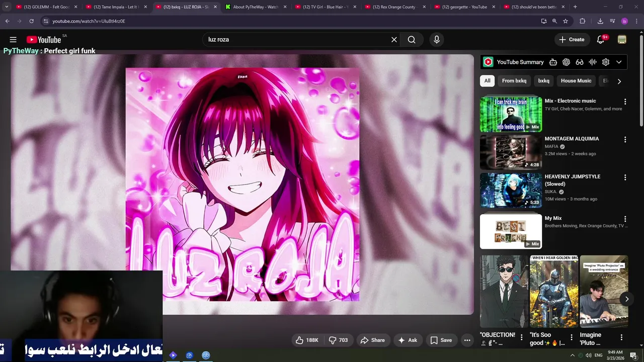Open the YouTube guide hamburger menu
The width and height of the screenshot is (644, 362).
pos(13,40)
